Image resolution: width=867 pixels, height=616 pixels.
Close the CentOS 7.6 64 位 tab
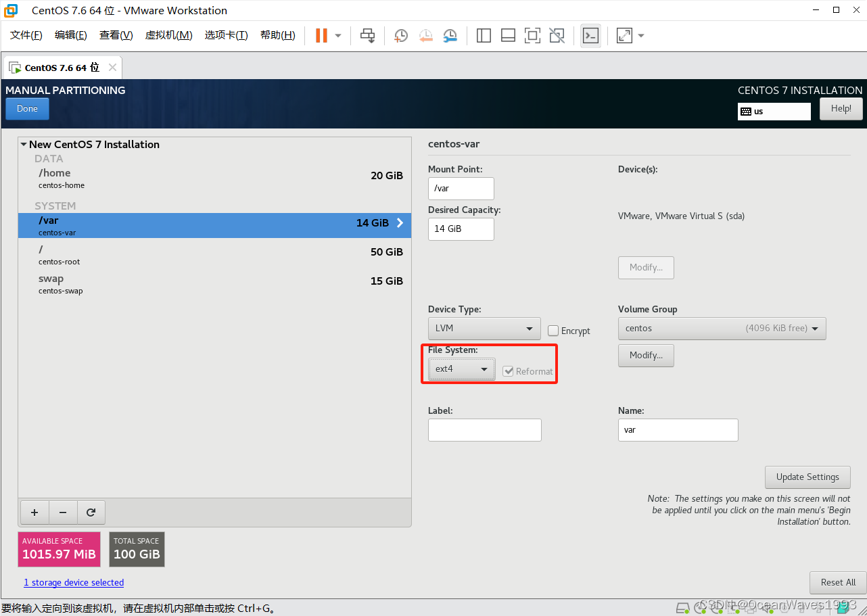click(112, 68)
